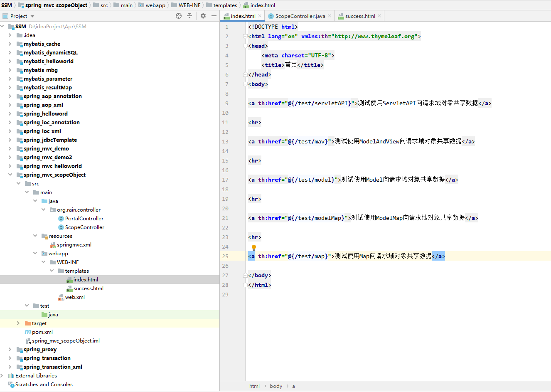This screenshot has width=551, height=392.
Task: Click the External Libraries icon
Action: 11,376
